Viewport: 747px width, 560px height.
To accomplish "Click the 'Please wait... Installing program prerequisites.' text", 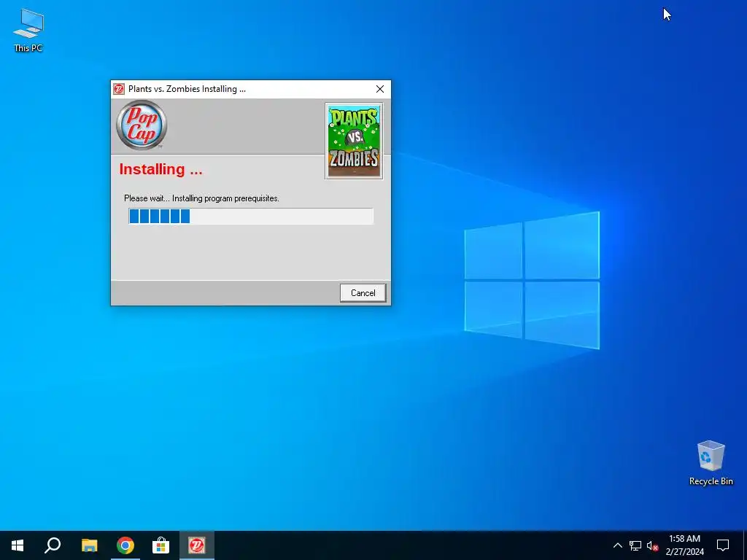I will [x=201, y=198].
